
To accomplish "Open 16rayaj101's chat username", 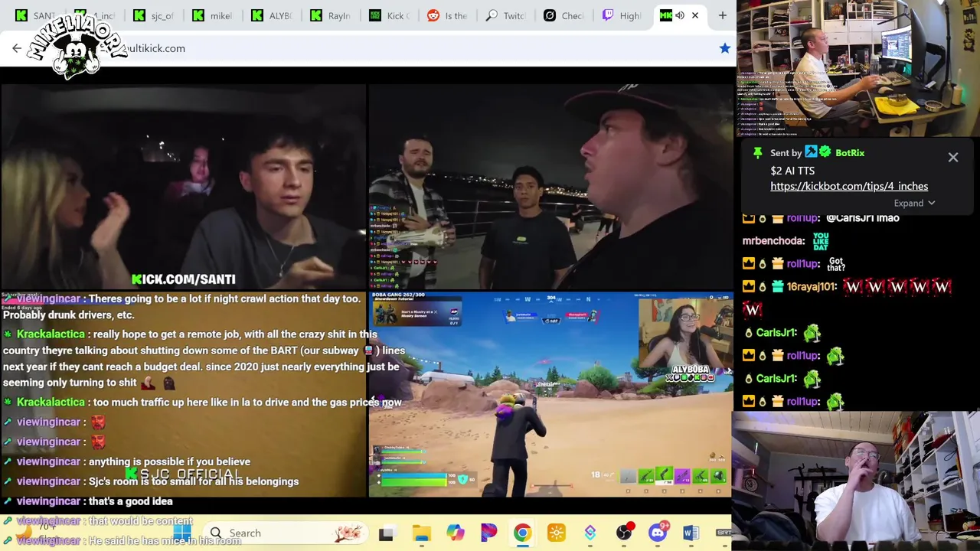I will click(x=812, y=286).
